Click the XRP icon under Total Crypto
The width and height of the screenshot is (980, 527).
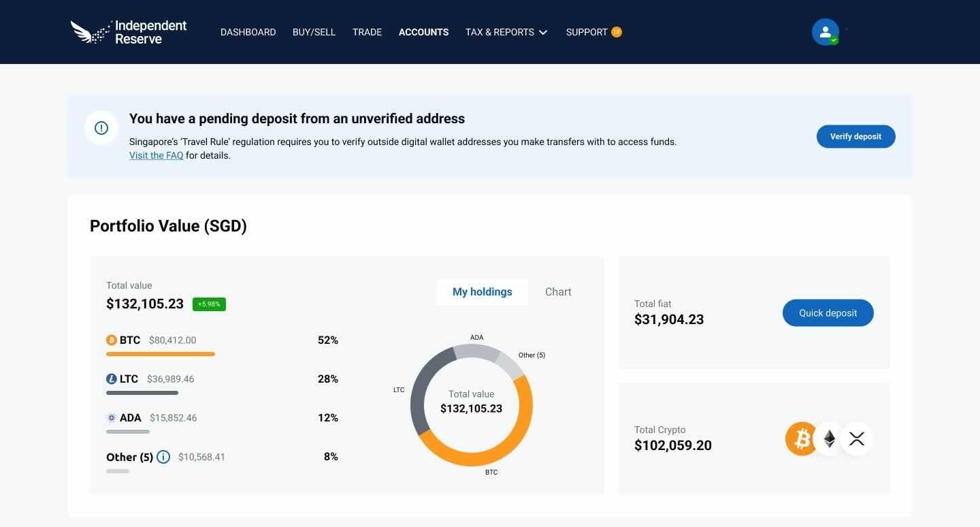click(x=857, y=439)
